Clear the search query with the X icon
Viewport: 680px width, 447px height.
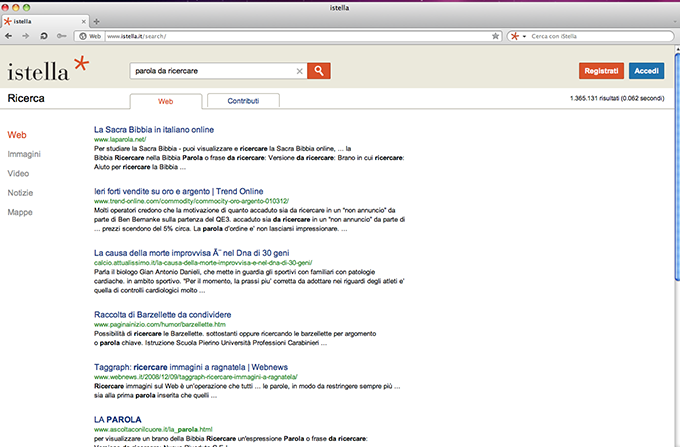tap(299, 71)
